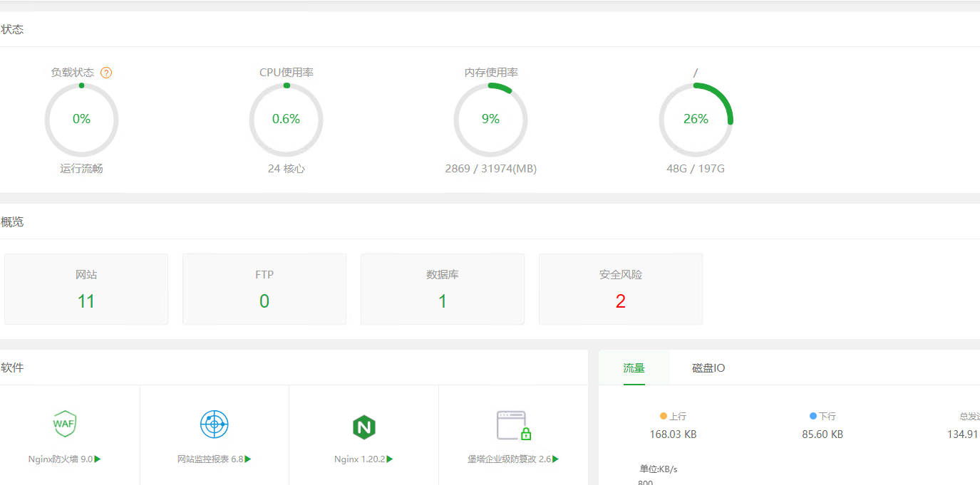Open the Nginx hexagon logo icon
The image size is (980, 485).
(x=364, y=427)
